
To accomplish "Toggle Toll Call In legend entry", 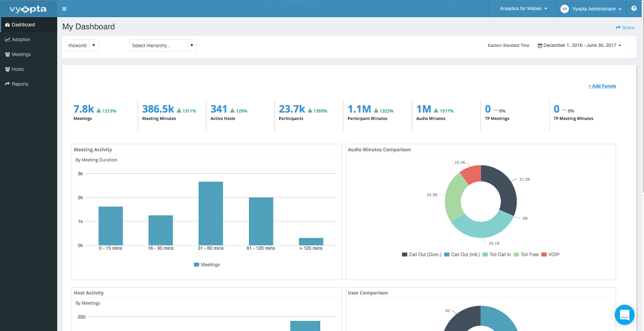I will 496,254.
